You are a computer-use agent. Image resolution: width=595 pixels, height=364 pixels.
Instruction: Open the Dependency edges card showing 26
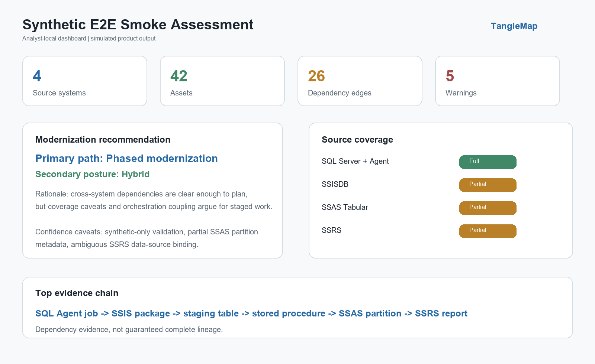point(360,81)
